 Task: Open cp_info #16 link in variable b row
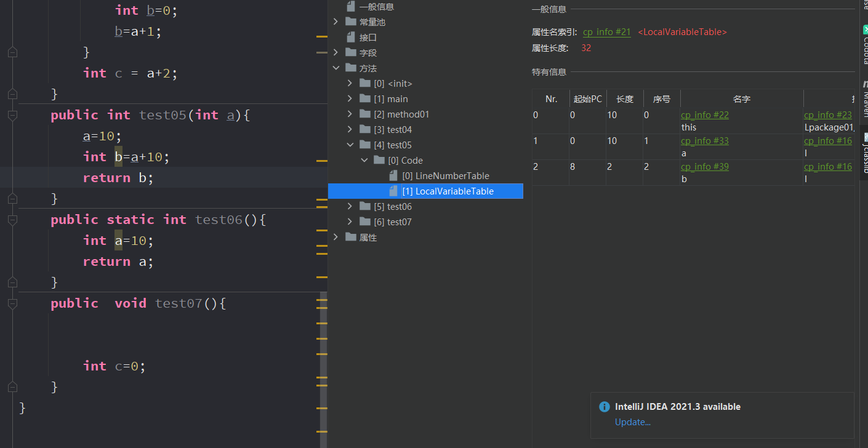[x=828, y=167]
